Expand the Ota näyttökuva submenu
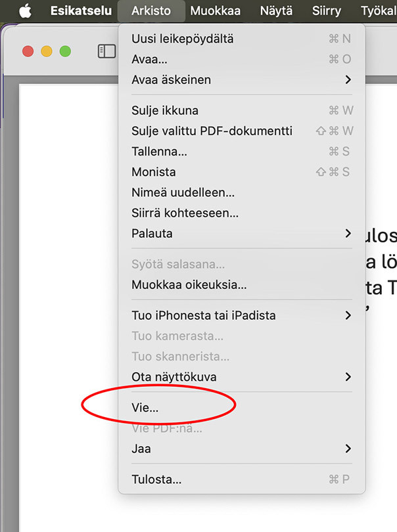397x532 pixels. click(174, 377)
